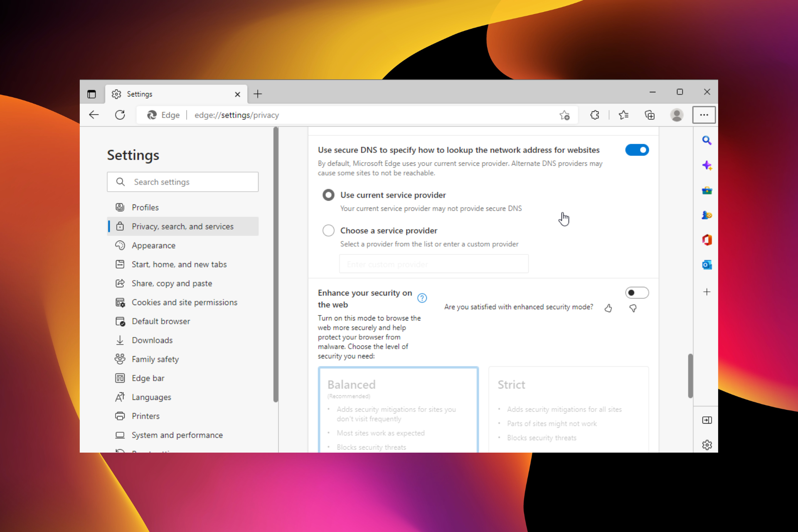The width and height of the screenshot is (798, 532).
Task: Open the sidebar Microsoft Office icon
Action: pos(707,240)
